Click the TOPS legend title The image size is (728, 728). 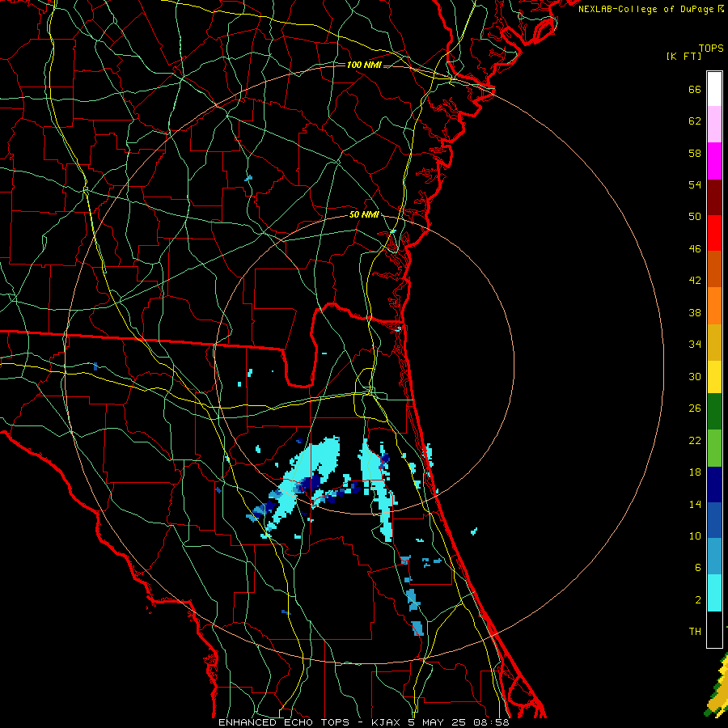click(x=711, y=49)
